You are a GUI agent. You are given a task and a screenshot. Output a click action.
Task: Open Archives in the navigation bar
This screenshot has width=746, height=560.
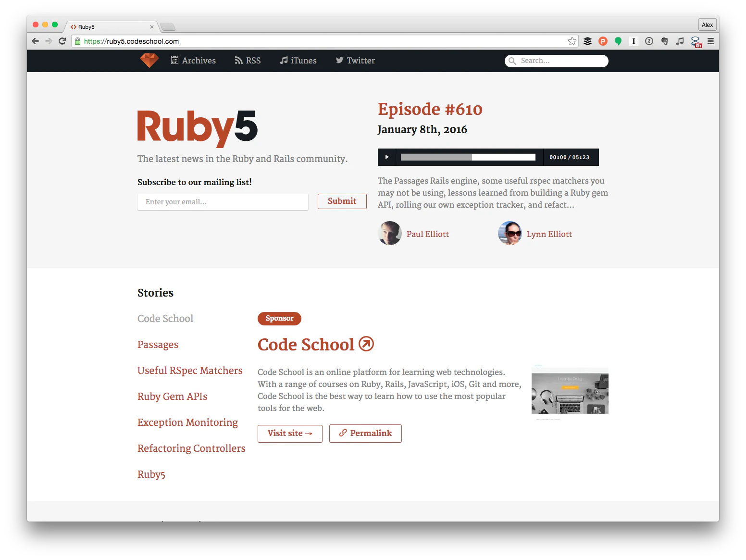(x=193, y=61)
